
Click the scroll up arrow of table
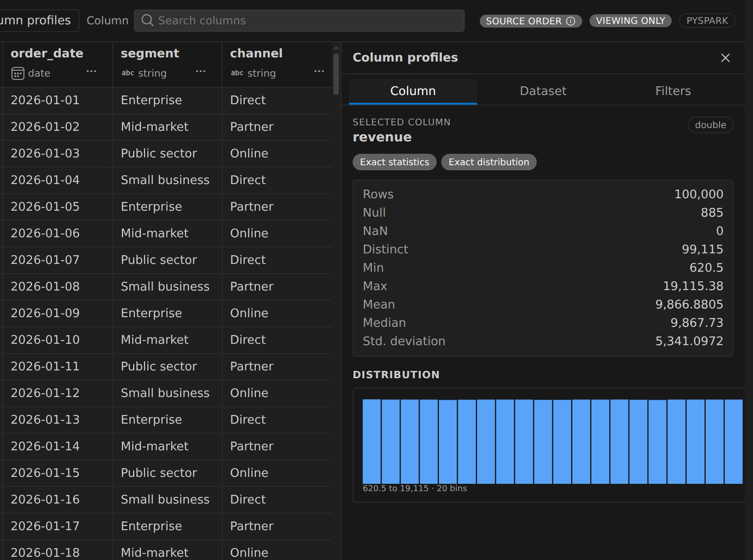tap(336, 48)
